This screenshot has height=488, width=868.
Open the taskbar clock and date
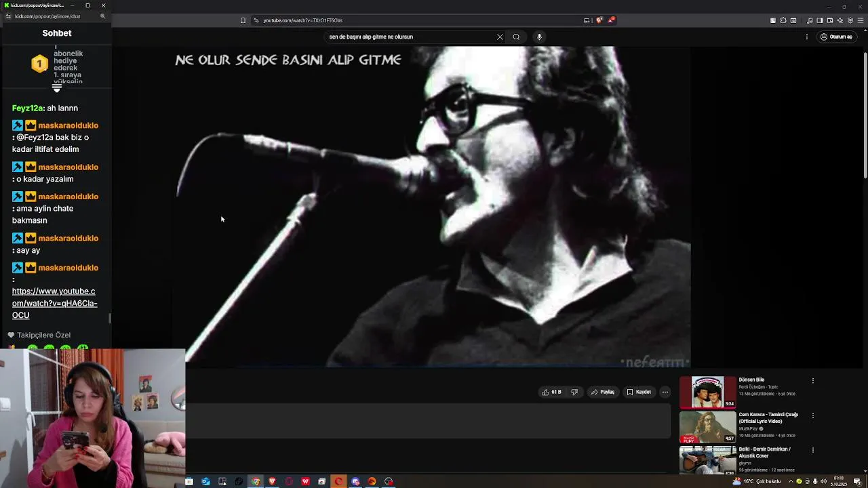coord(839,481)
